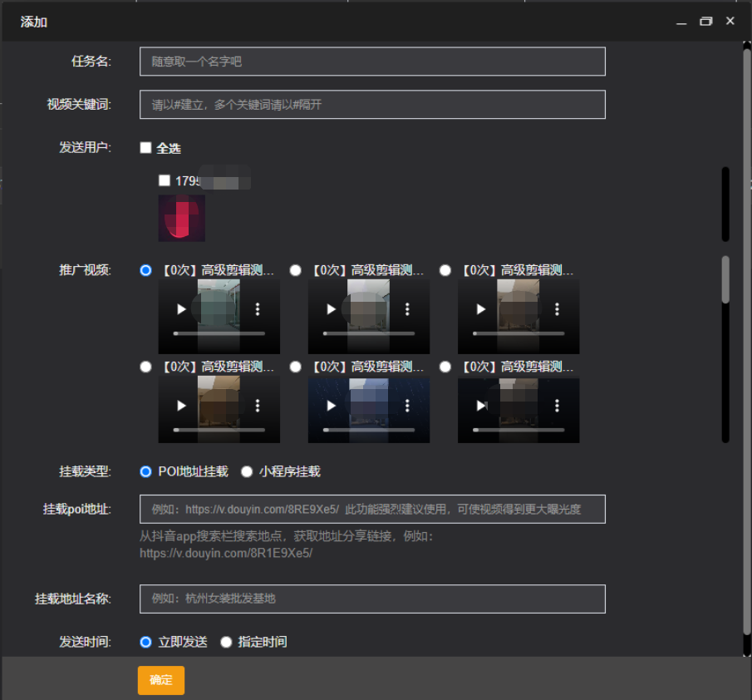
Task: Play the first promo video in top row
Action: click(x=181, y=309)
